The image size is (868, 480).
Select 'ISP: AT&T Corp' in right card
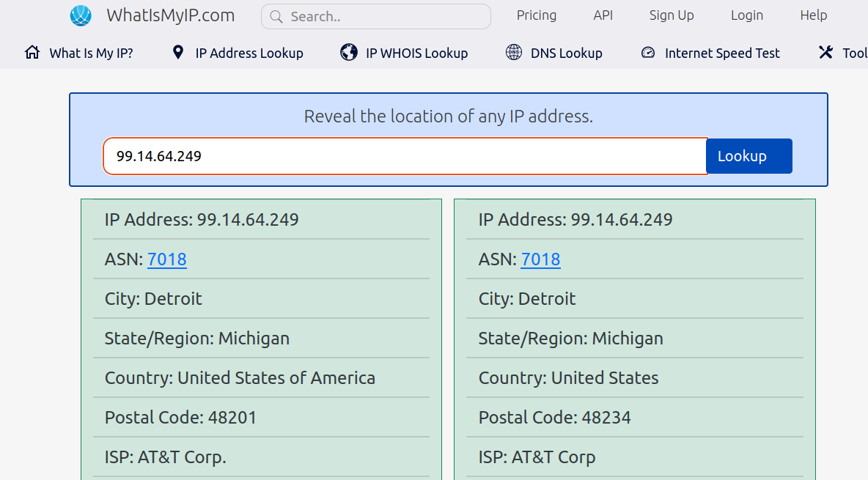coord(537,457)
